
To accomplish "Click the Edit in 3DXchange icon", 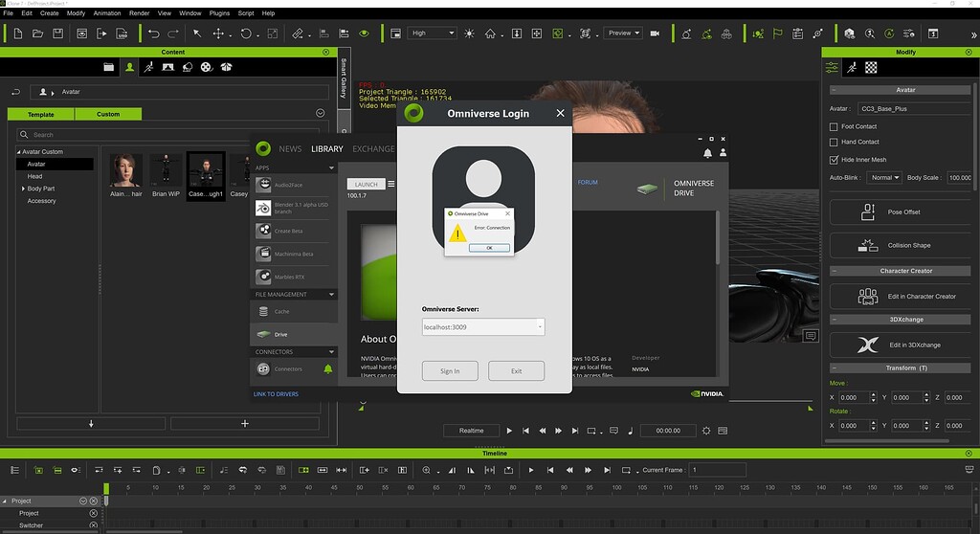I will (x=868, y=345).
